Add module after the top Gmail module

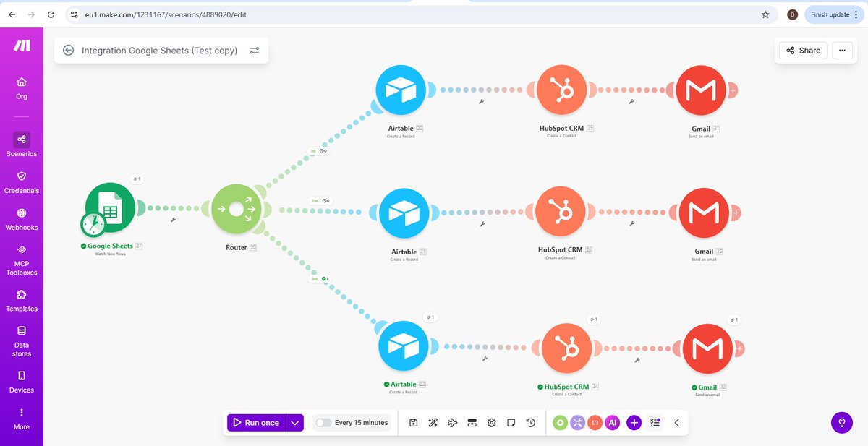[x=733, y=90]
